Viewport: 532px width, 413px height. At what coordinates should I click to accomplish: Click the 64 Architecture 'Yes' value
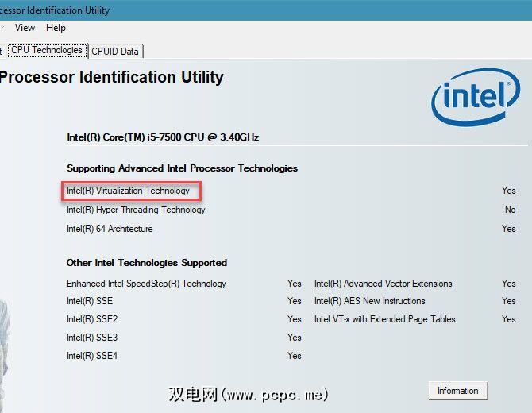[509, 229]
